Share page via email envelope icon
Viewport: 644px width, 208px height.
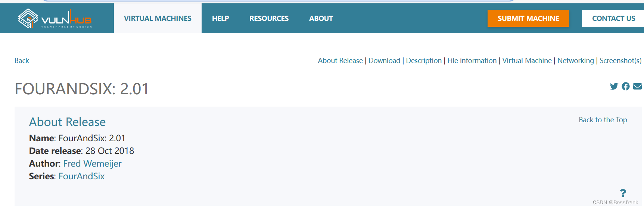pyautogui.click(x=638, y=86)
